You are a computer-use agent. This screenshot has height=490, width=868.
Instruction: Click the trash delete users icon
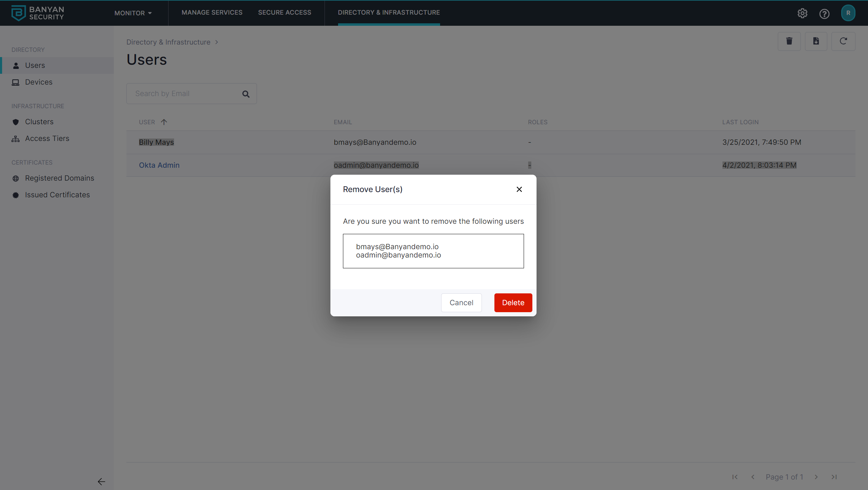click(x=789, y=41)
